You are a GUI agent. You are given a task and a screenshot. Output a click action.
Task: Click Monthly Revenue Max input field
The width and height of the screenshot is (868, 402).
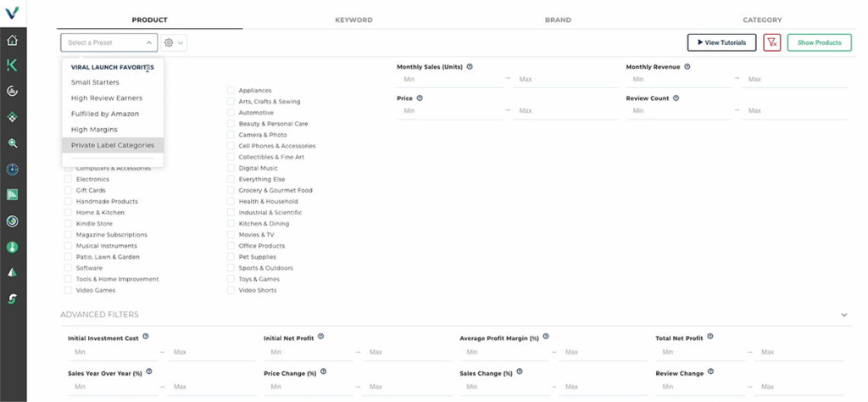click(x=794, y=80)
